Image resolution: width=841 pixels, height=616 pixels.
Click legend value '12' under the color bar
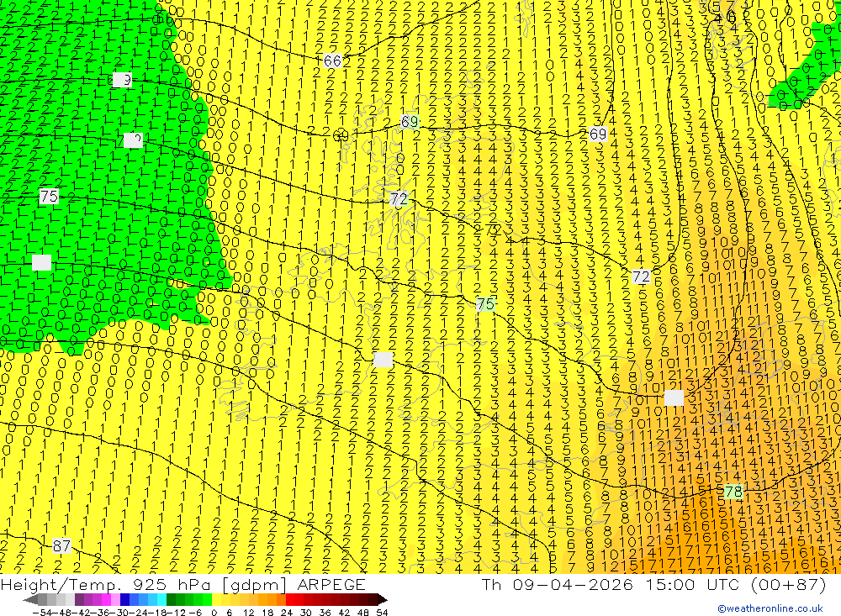click(248, 613)
